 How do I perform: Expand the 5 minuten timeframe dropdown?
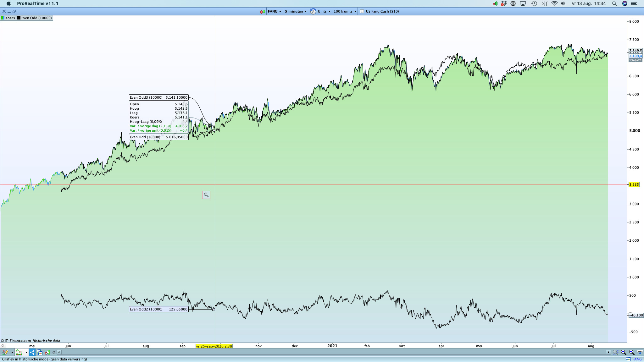296,11
